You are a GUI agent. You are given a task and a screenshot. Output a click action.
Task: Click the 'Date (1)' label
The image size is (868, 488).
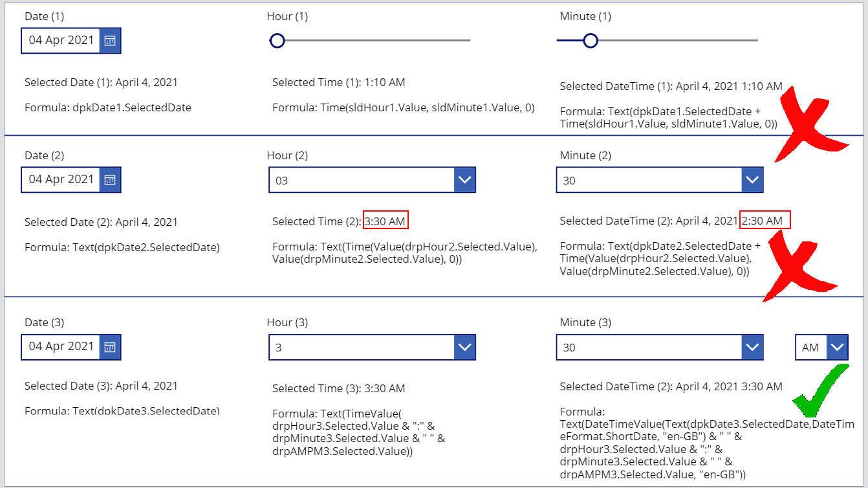(x=45, y=16)
